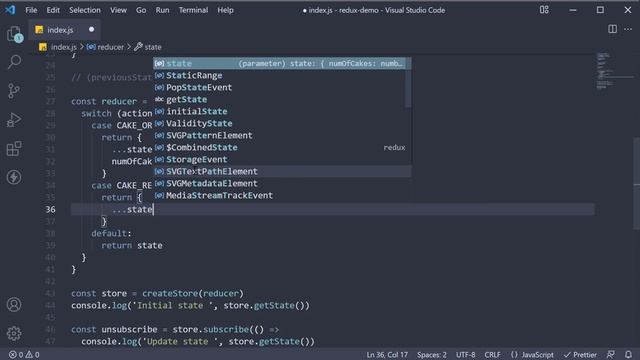Split the editor to the right
This screenshot has width=640, height=360.
[612, 29]
